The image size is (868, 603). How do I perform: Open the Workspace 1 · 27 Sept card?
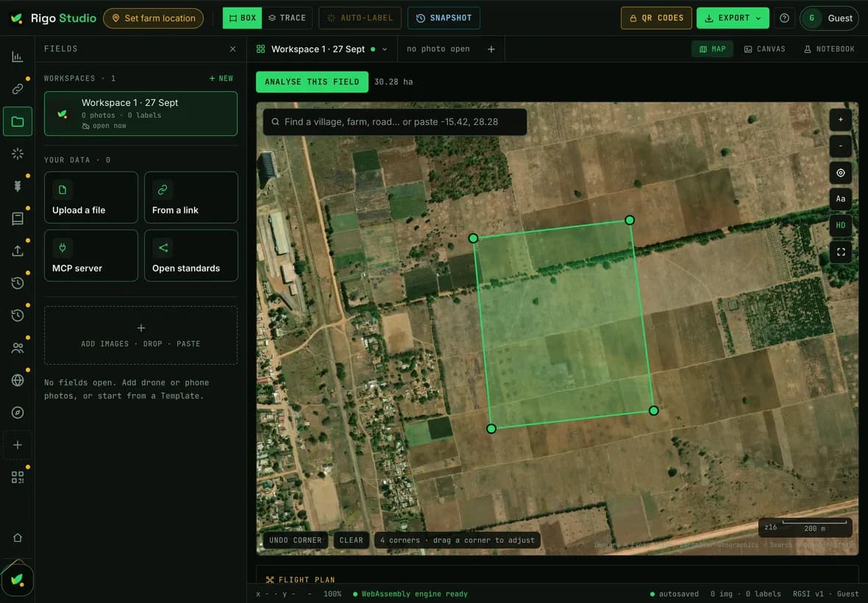coord(140,113)
